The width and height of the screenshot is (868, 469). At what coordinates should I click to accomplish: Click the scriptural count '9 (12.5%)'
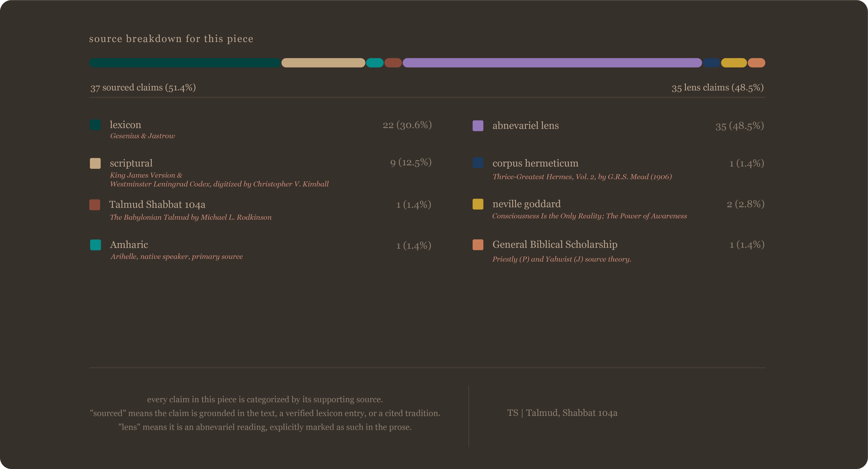click(x=411, y=162)
